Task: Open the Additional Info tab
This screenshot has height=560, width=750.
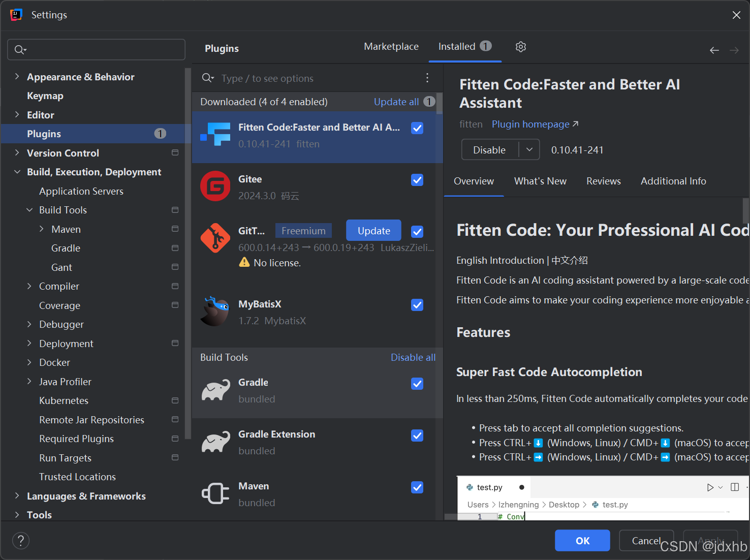Action: [x=673, y=181]
